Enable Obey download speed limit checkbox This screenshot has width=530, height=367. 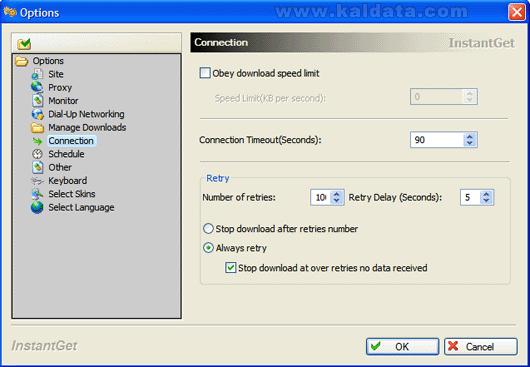pos(205,73)
